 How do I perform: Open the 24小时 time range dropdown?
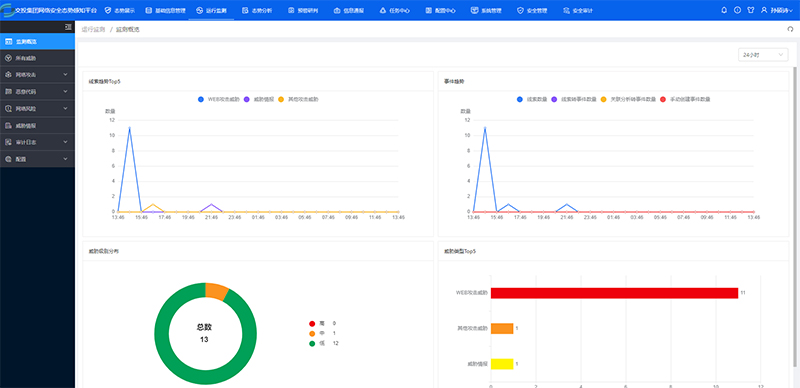(763, 55)
